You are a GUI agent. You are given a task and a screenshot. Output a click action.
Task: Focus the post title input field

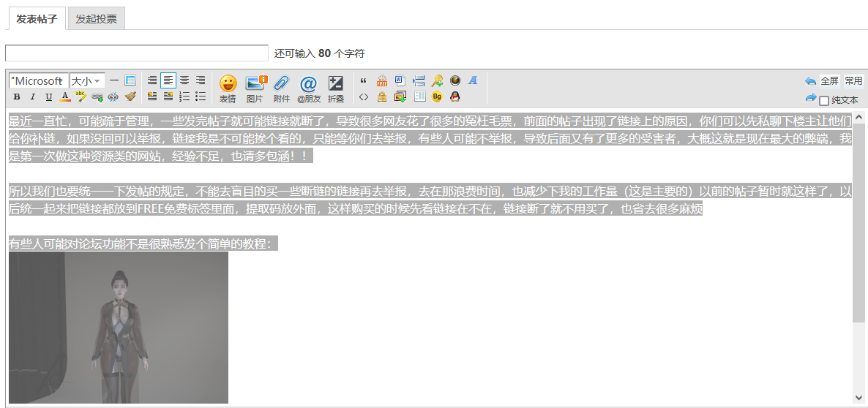pyautogui.click(x=137, y=53)
